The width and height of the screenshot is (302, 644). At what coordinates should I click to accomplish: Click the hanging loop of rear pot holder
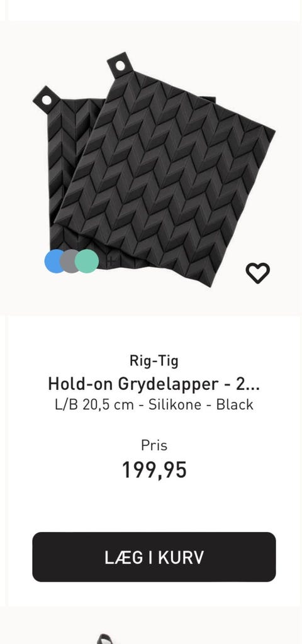pyautogui.click(x=47, y=100)
